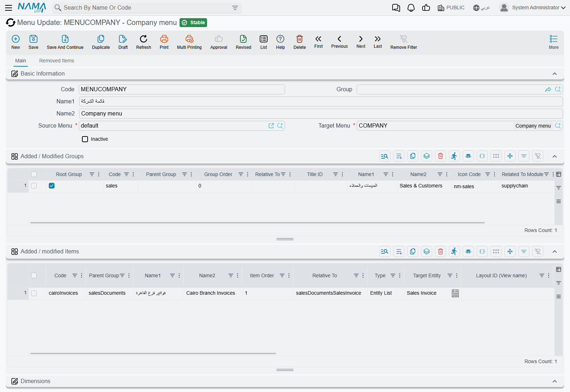Open Multi Printing from the toolbar

click(189, 42)
